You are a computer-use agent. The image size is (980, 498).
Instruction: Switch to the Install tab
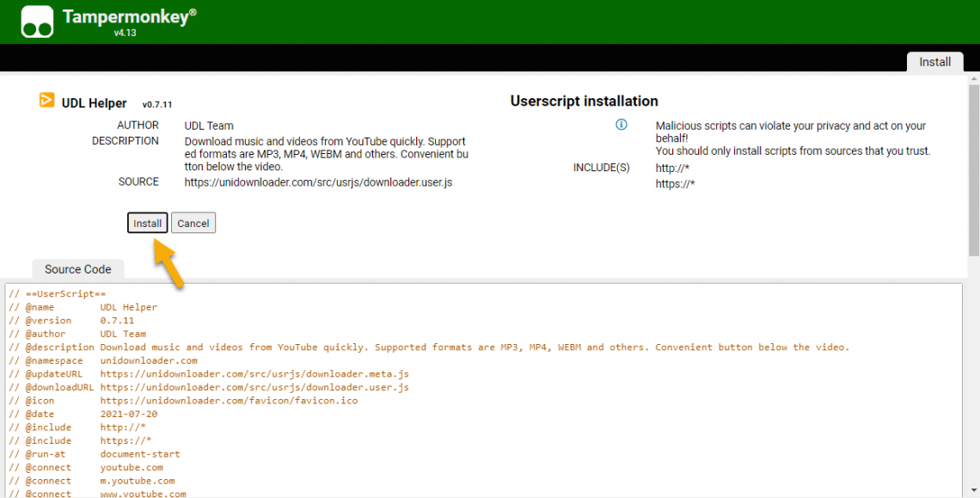[x=934, y=62]
